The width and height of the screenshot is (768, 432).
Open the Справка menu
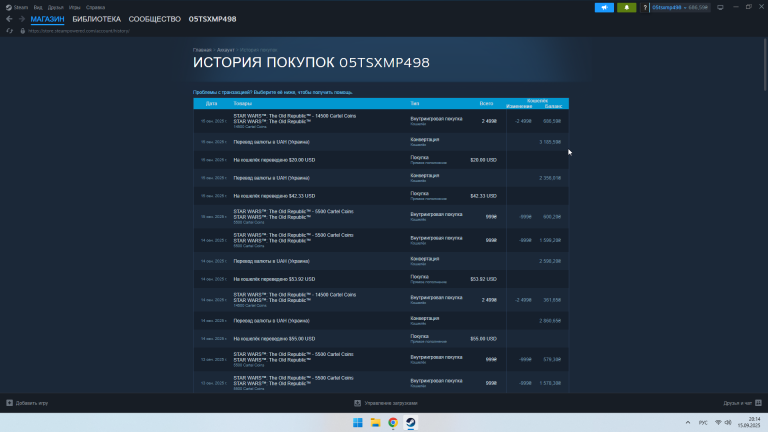pyautogui.click(x=95, y=7)
